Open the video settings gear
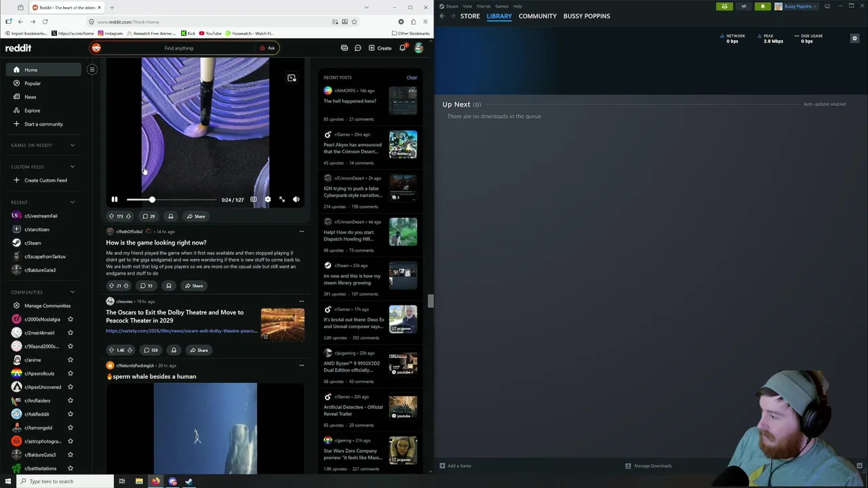The height and width of the screenshot is (488, 868). click(268, 200)
